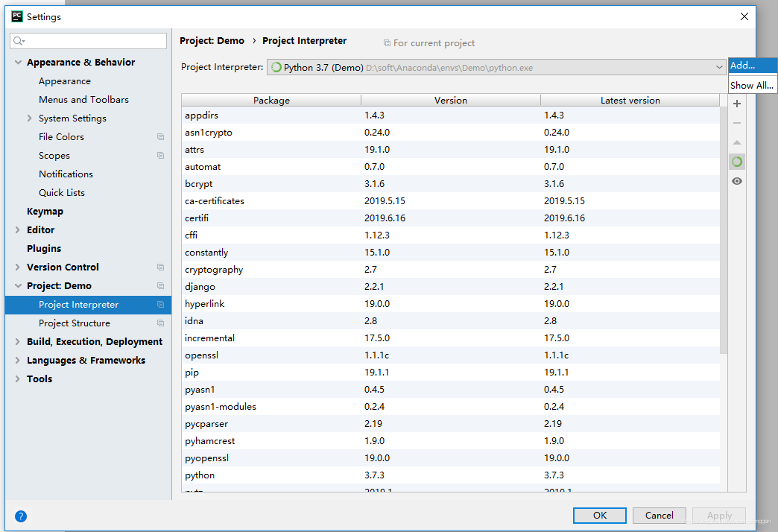Click the Apply button

tap(719, 515)
